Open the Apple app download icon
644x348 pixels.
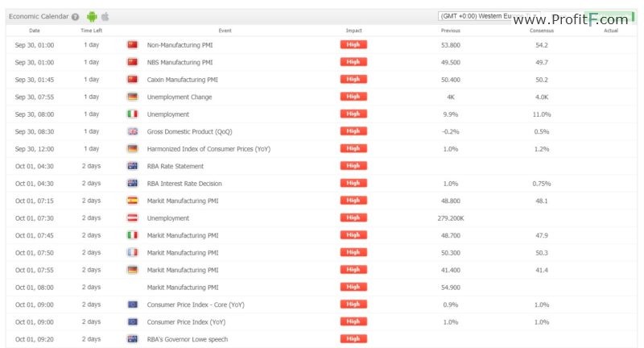(x=105, y=16)
